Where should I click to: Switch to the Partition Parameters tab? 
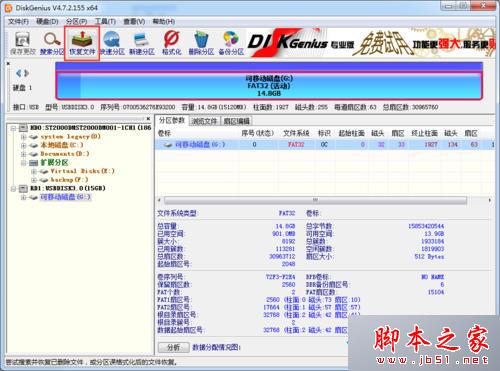click(172, 121)
